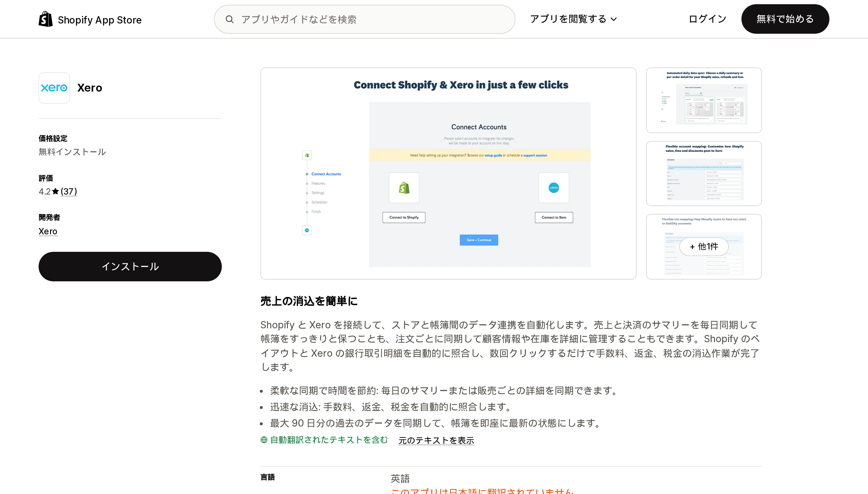Click the Shopify bag logo icon
This screenshot has width=868, height=494.
coord(46,19)
